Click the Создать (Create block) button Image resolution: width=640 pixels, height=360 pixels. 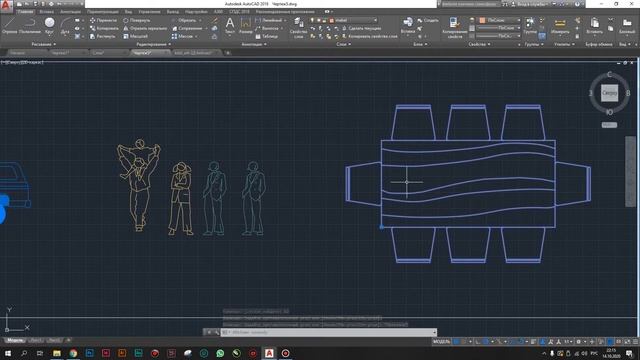[428, 20]
